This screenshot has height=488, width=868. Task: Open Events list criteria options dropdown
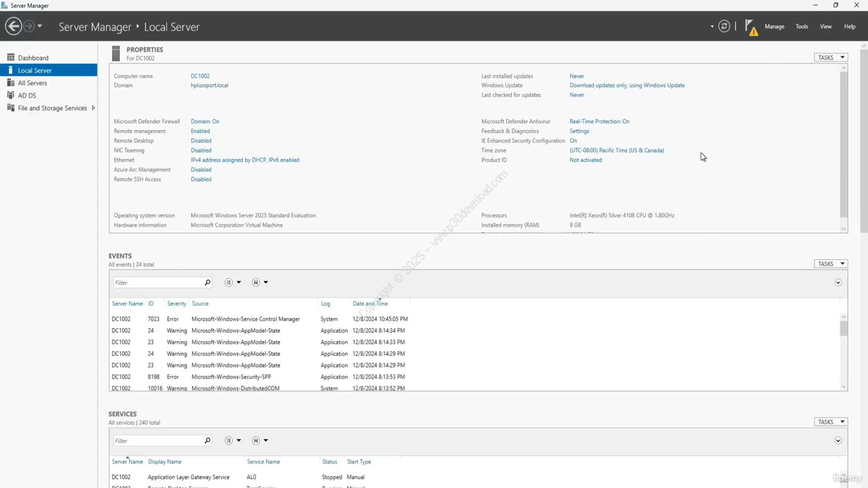[x=233, y=283]
